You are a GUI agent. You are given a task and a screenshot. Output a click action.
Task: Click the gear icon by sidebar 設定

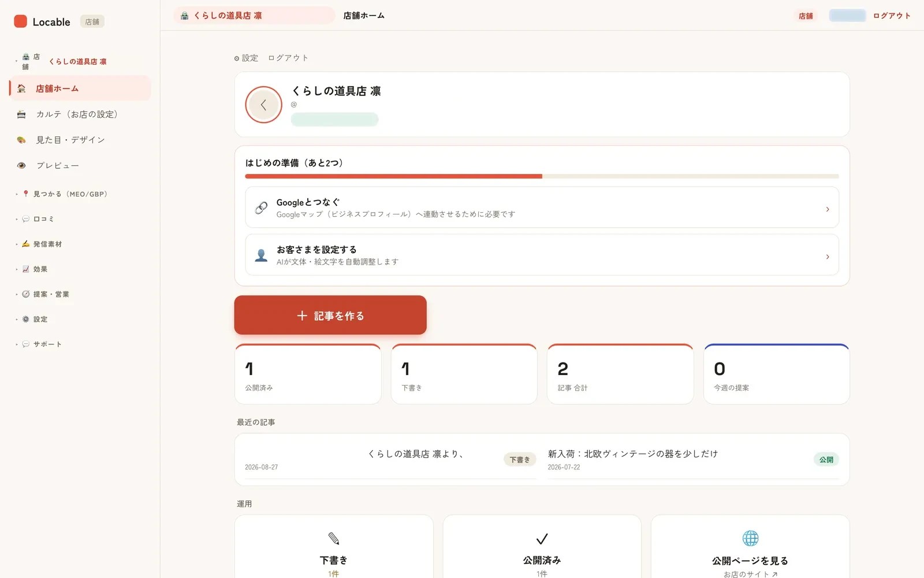click(x=25, y=319)
